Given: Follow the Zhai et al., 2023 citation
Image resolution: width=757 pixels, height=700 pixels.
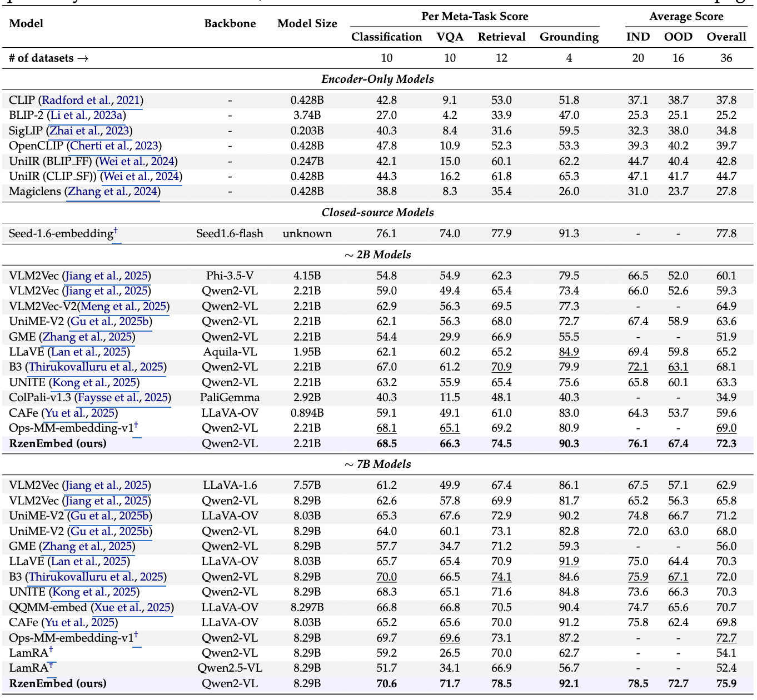Looking at the screenshot, I should (89, 131).
